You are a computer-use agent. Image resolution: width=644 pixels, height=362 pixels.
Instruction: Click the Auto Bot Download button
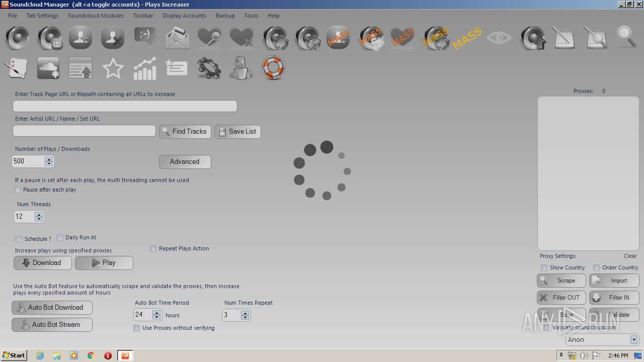tap(52, 308)
